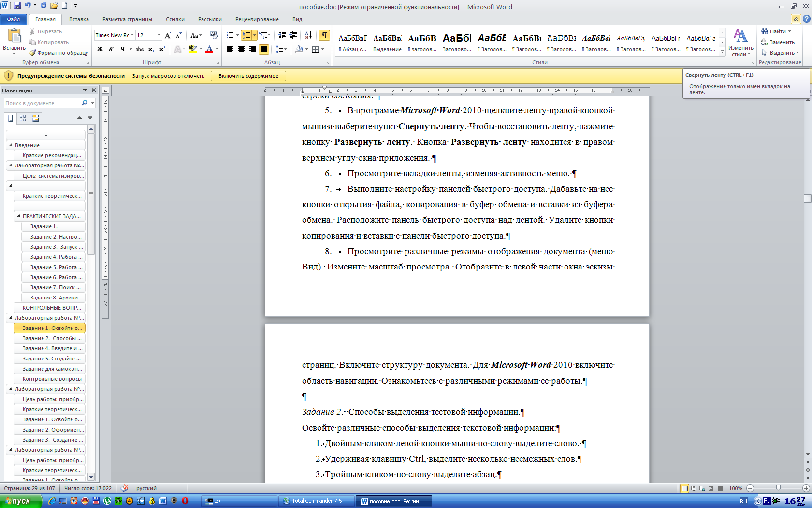The width and height of the screenshot is (812, 508).
Task: Apply underline formatting
Action: [123, 49]
